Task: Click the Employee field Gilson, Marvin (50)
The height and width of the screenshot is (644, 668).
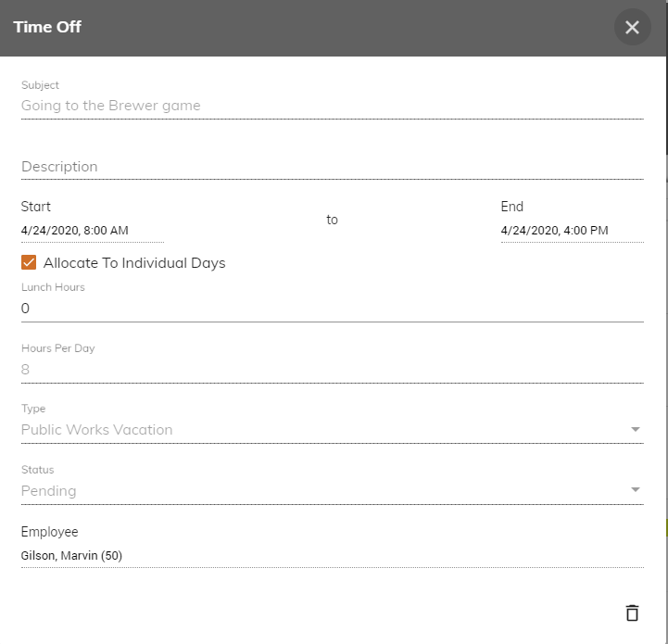Action: tap(333, 556)
